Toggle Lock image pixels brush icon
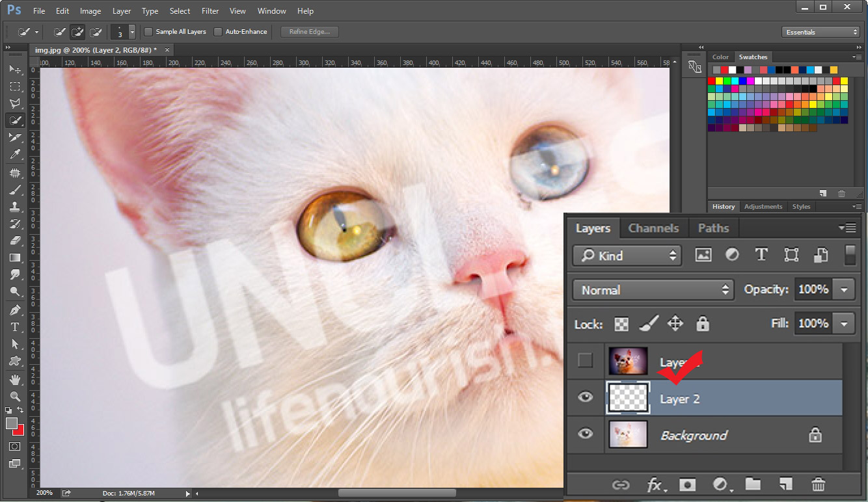The height and width of the screenshot is (502, 868). 649,324
